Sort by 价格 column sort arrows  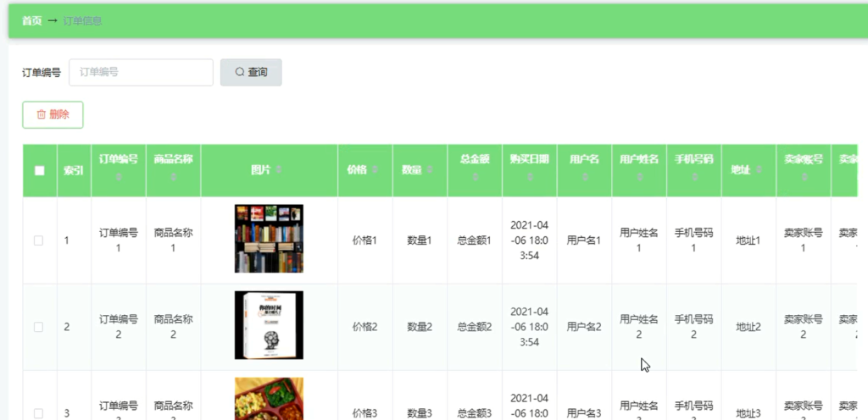[375, 169]
